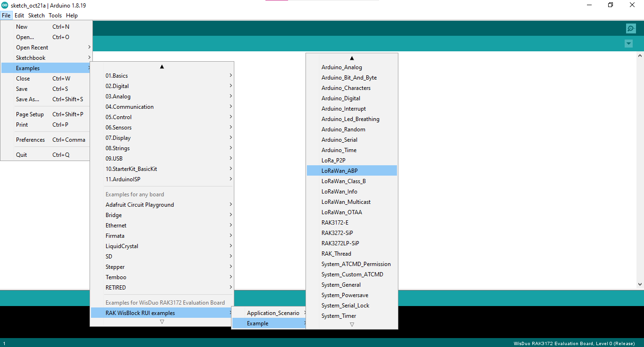
Task: Open Preferences from File menu
Action: [x=46, y=140]
